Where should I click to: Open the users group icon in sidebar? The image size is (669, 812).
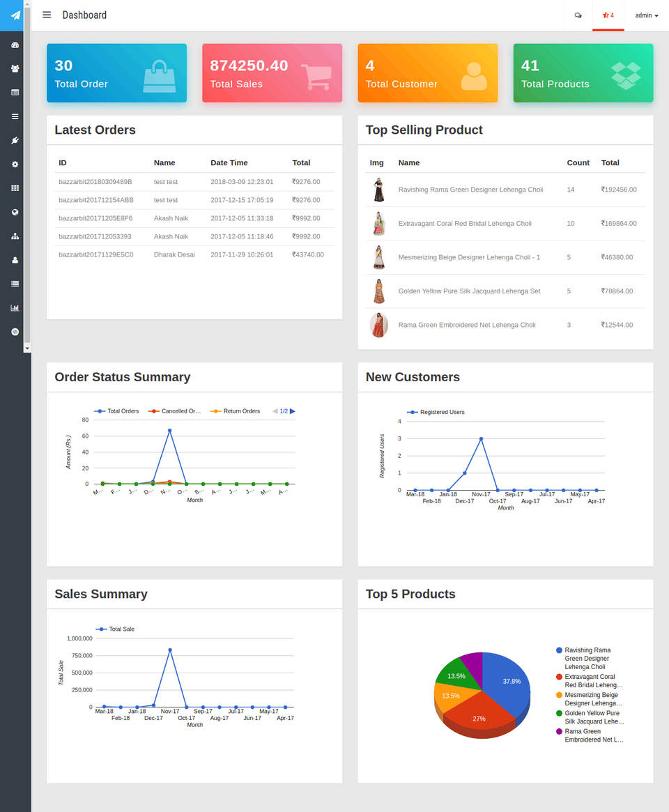point(15,68)
